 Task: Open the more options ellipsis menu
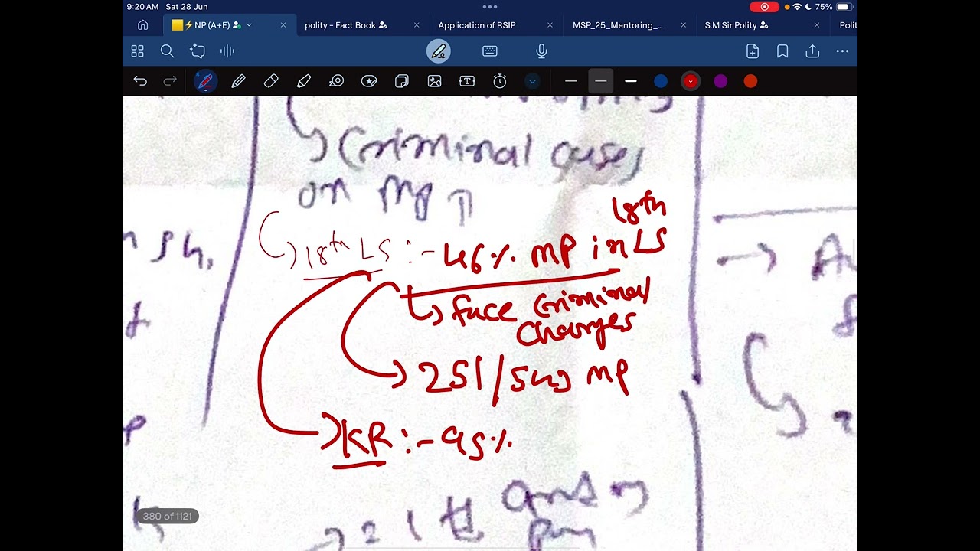(x=842, y=51)
